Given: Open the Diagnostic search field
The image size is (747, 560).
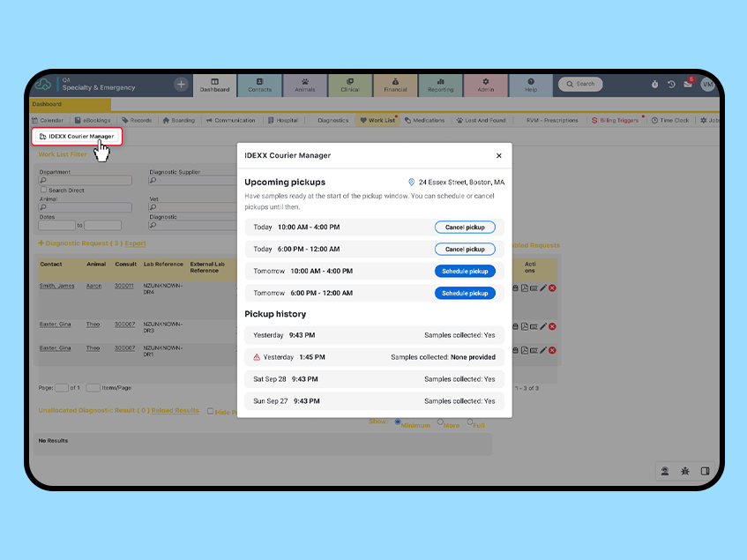Looking at the screenshot, I should tap(193, 225).
